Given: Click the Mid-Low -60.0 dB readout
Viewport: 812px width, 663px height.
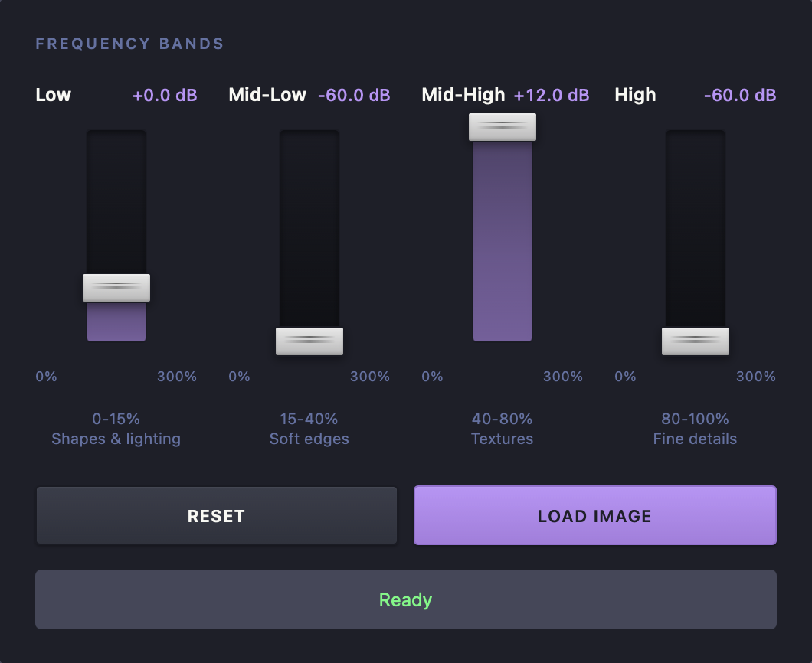Looking at the screenshot, I should click(x=354, y=96).
